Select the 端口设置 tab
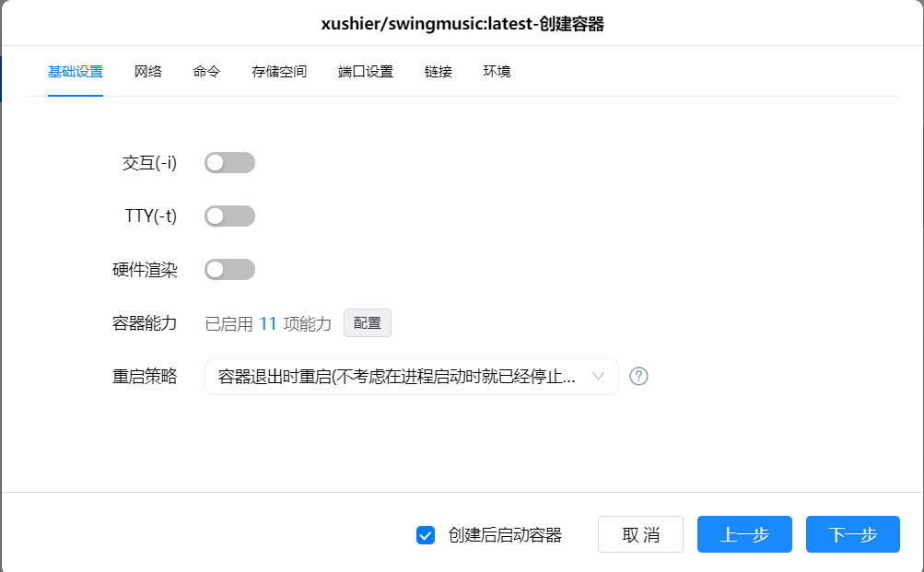 tap(366, 72)
